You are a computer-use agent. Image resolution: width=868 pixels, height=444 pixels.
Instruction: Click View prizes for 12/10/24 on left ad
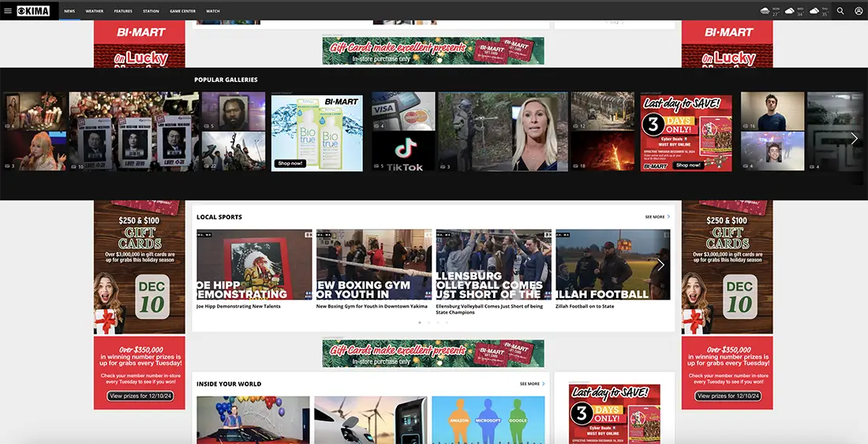(x=140, y=396)
